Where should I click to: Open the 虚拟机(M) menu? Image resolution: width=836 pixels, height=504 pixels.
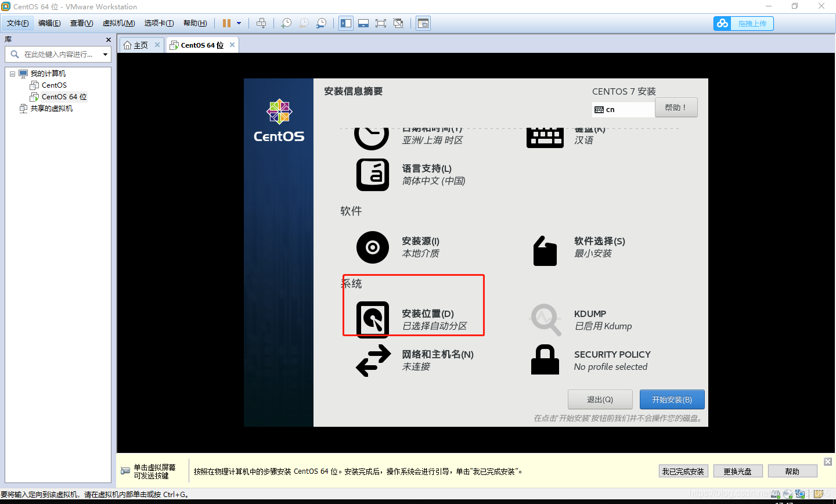pyautogui.click(x=118, y=23)
